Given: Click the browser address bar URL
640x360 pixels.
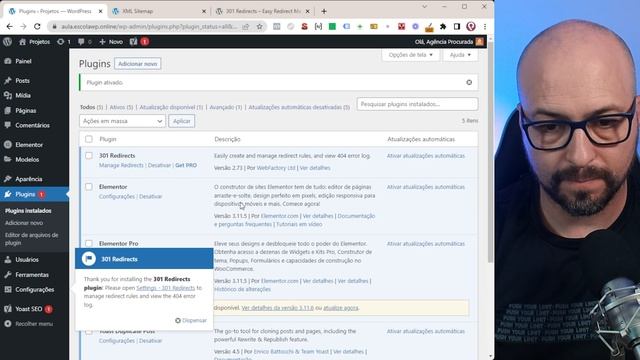Looking at the screenshot, I should click(149, 27).
